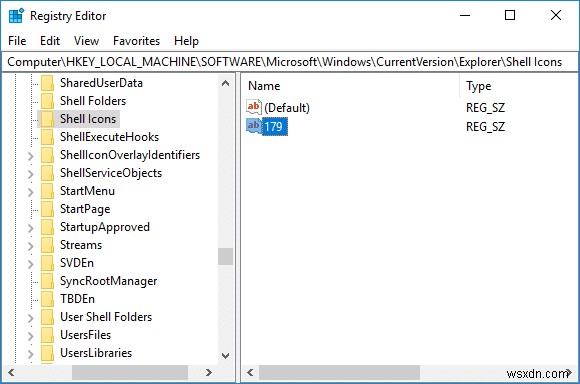The image size is (580, 384).
Task: Click left arrow of values pane horizontal scrollbar
Action: 250,372
